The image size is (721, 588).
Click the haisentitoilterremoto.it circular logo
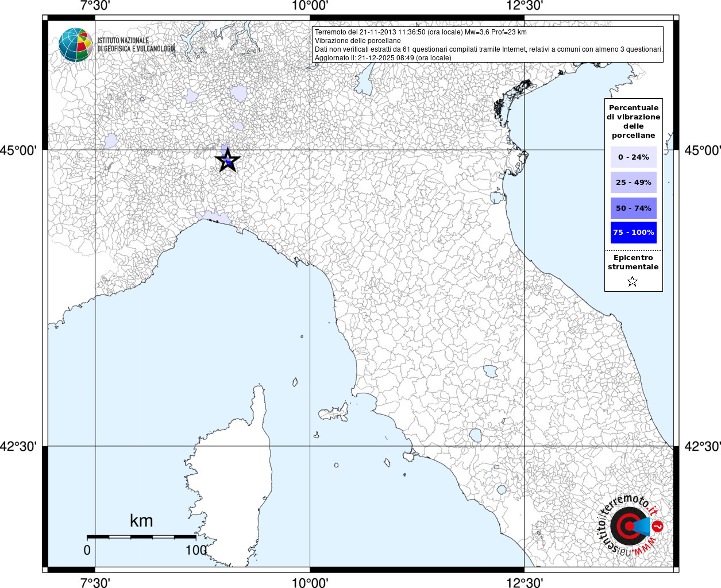[x=631, y=525]
